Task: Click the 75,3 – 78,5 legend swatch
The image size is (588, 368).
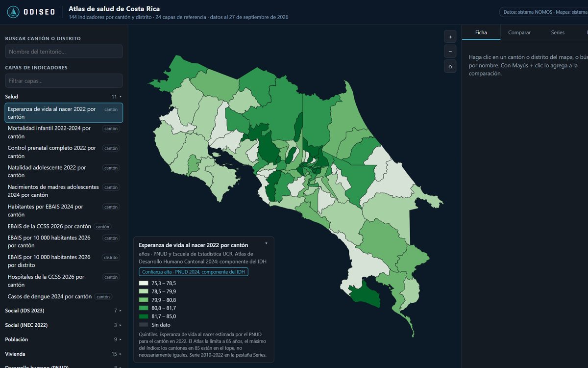Action: click(144, 283)
